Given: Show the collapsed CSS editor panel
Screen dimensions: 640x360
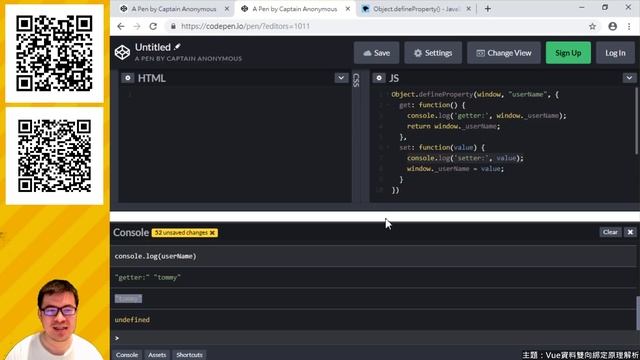Looking at the screenshot, I should click(x=356, y=80).
